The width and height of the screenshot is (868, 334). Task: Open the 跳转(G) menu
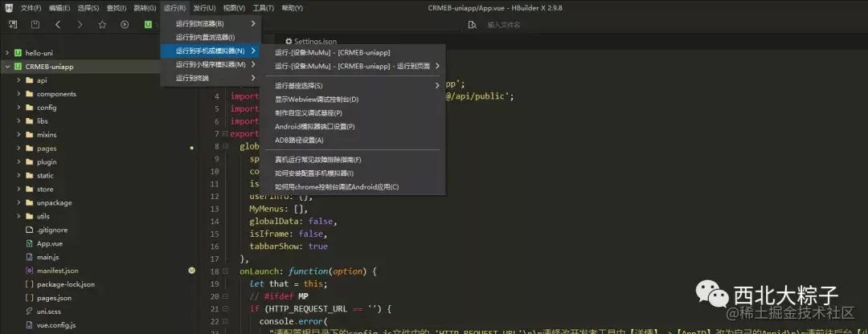coord(145,8)
